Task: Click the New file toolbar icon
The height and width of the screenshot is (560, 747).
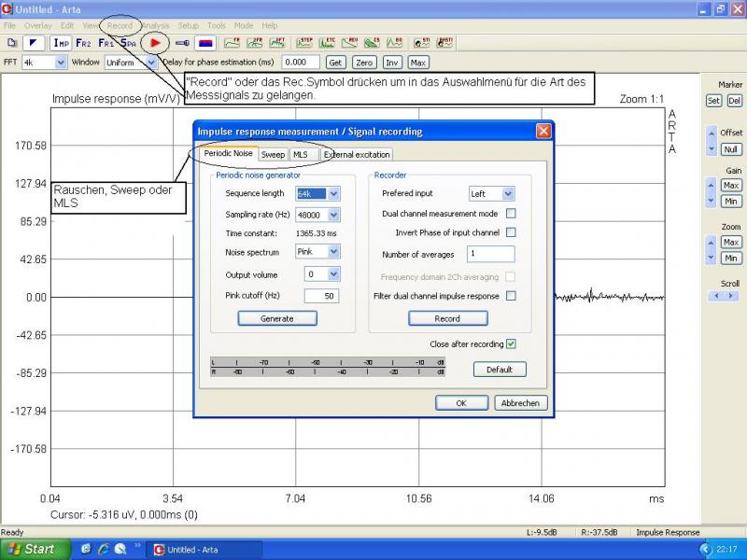Action: [12, 43]
